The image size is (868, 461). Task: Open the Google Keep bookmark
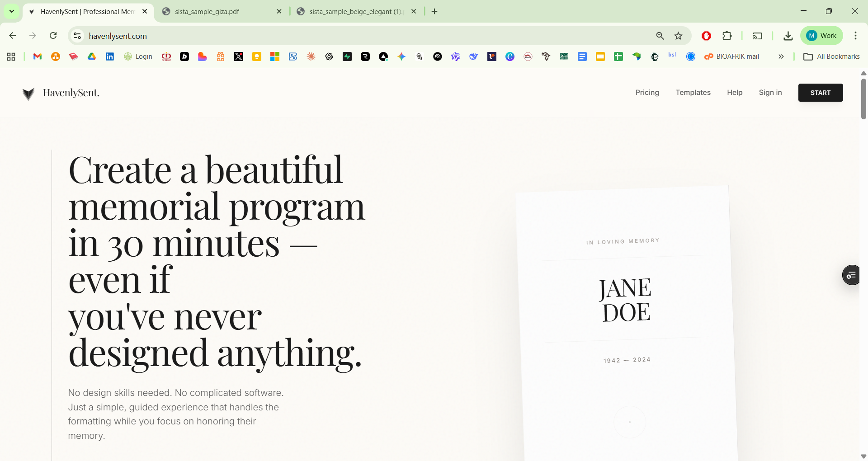click(x=257, y=56)
